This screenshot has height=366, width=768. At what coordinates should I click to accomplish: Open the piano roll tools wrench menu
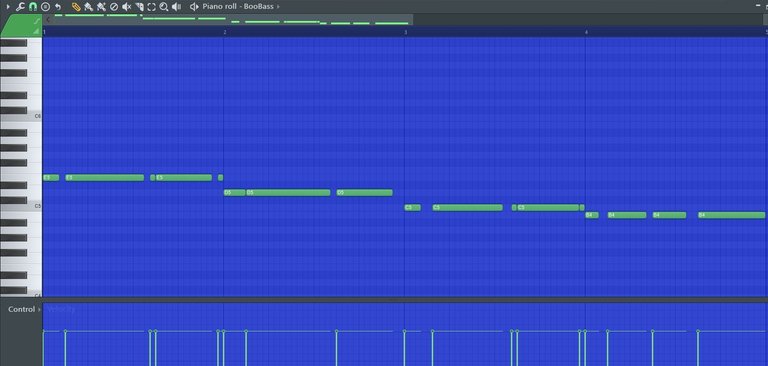[x=20, y=7]
